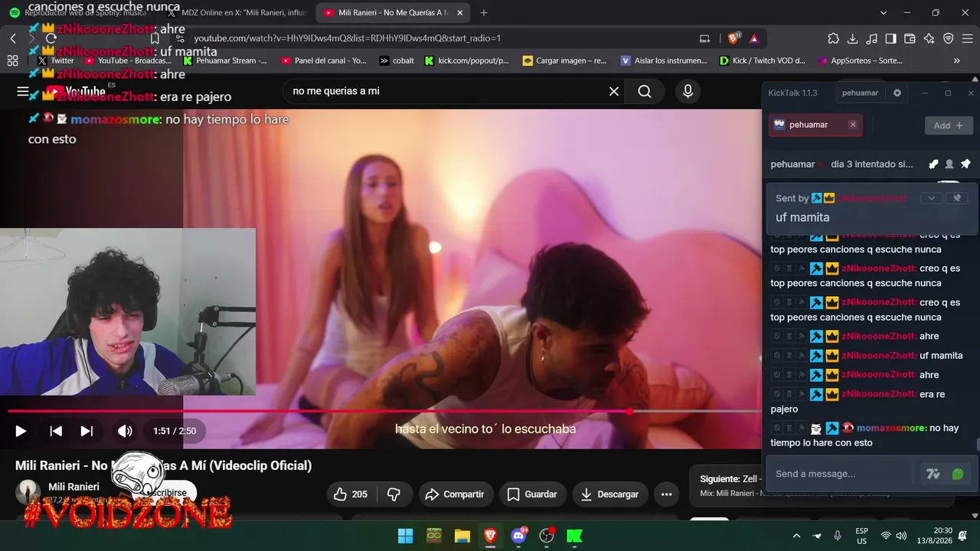Screen dimensions: 980x551
Task: Open a new browser tab
Action: click(484, 13)
